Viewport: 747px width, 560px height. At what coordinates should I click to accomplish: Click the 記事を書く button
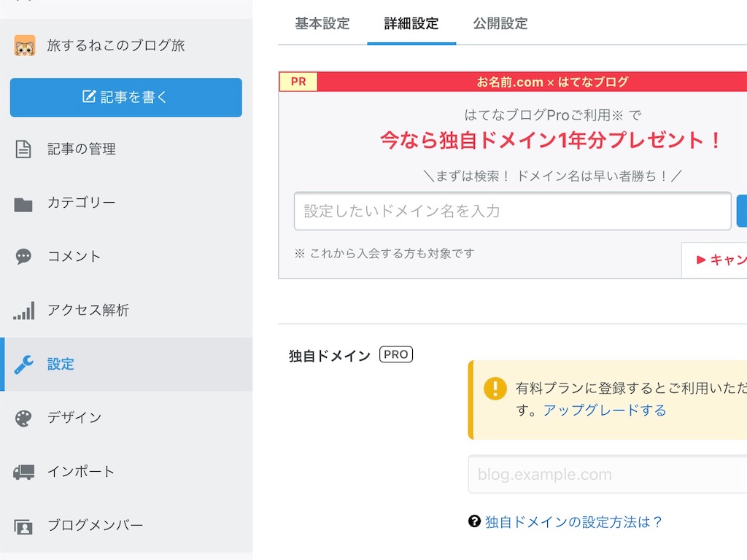(x=125, y=97)
